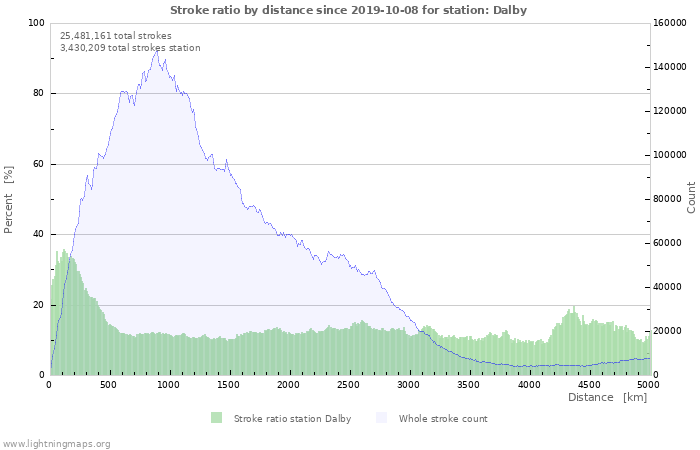Click the lavender Whole stroke count swatch

pyautogui.click(x=381, y=418)
